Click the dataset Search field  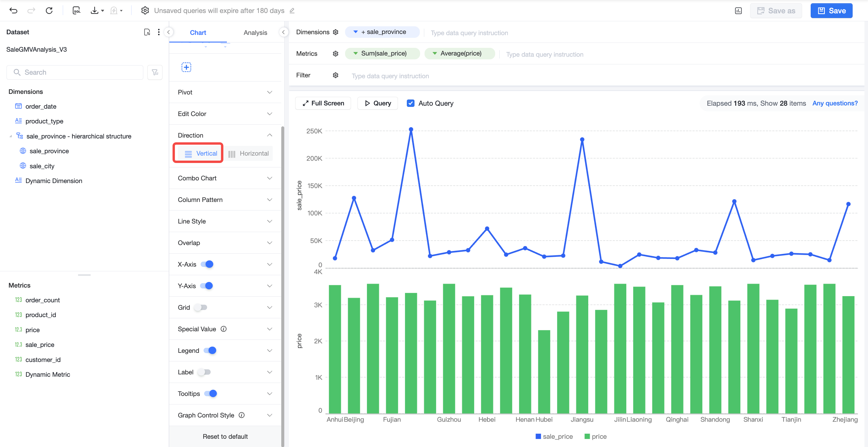point(75,72)
